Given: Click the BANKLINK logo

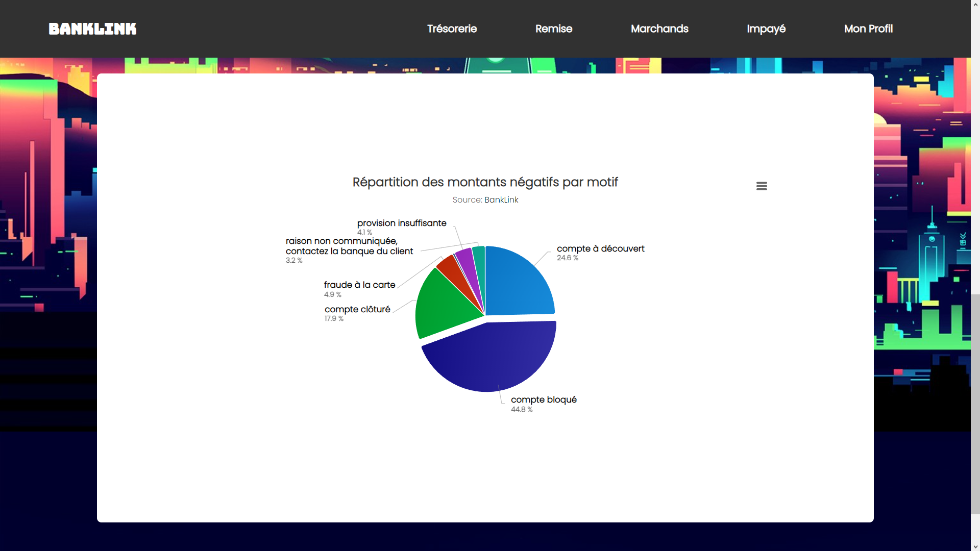Looking at the screenshot, I should 92,29.
